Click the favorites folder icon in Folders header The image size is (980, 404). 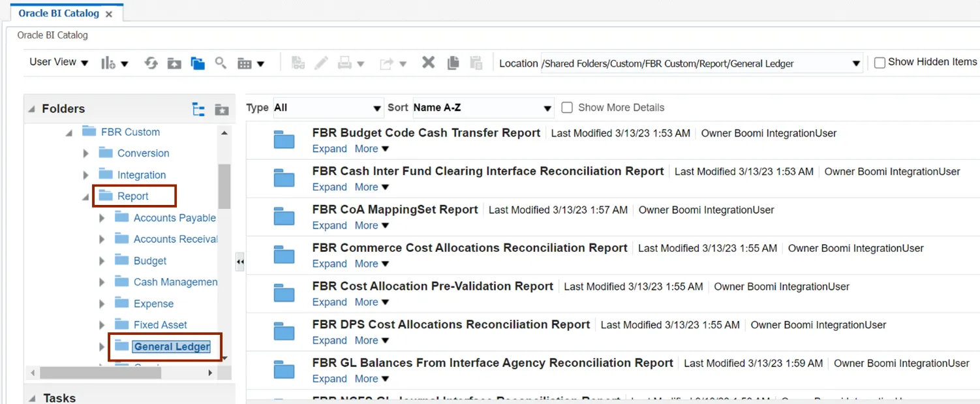pos(222,110)
